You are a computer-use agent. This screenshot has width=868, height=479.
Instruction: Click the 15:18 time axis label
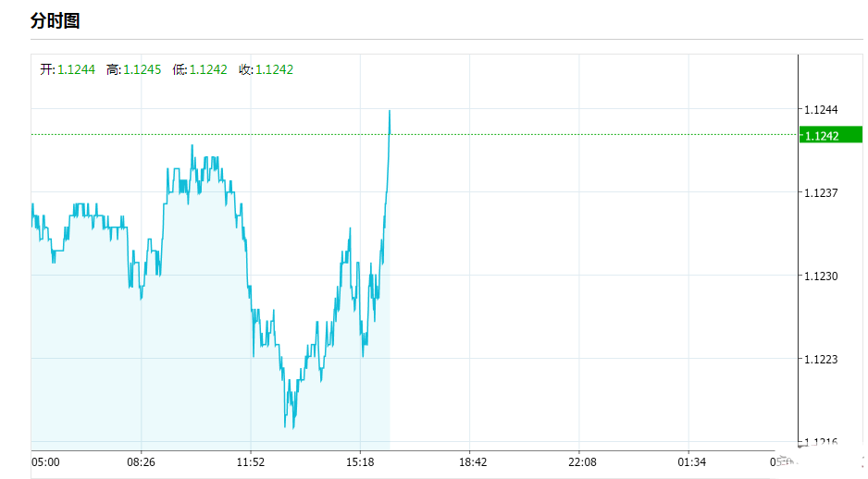(x=360, y=461)
